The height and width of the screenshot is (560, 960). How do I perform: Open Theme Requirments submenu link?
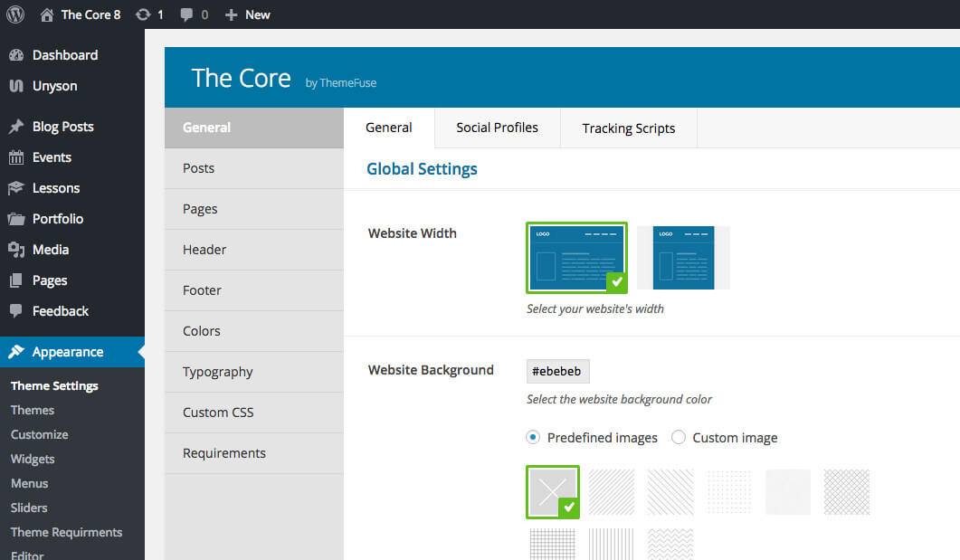pyautogui.click(x=66, y=533)
